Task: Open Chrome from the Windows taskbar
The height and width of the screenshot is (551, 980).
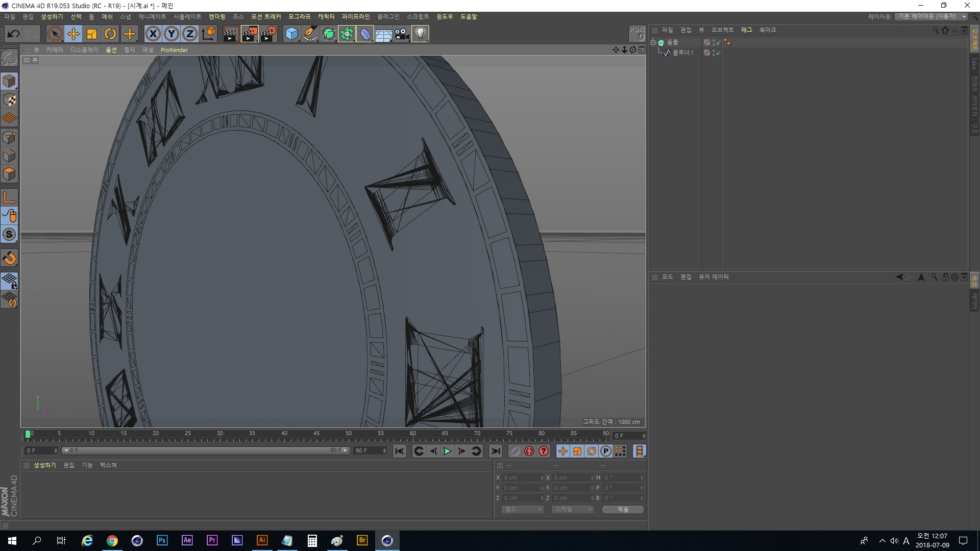Action: coord(112,540)
